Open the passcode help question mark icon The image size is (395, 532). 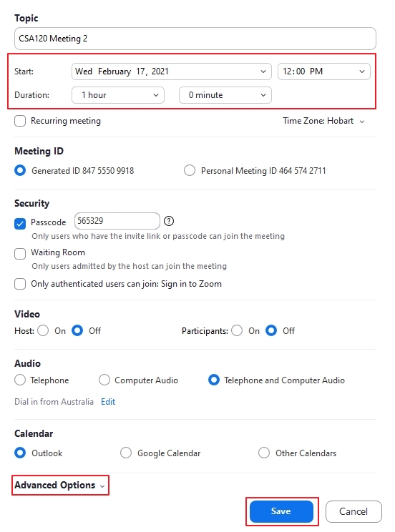coord(169,221)
